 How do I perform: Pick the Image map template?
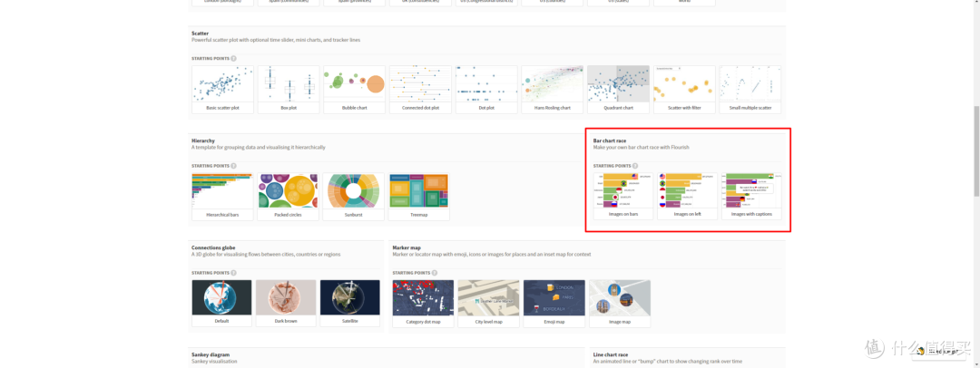[620, 304]
